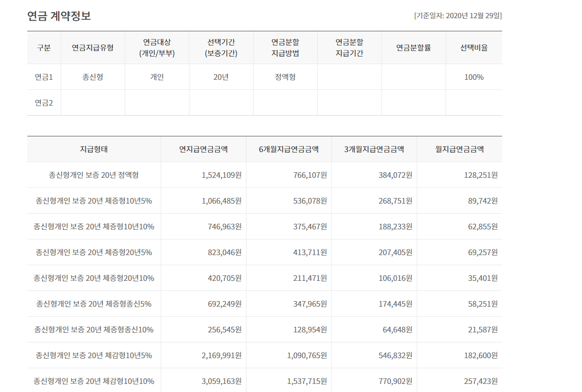Select row 종신형개인 보증 20년 체감형10년10%

(265, 380)
